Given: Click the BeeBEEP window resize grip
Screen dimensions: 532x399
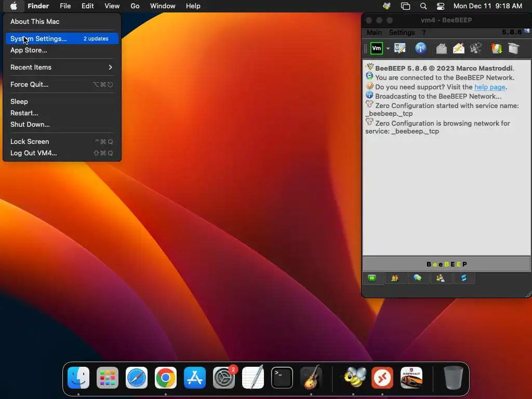Looking at the screenshot, I should point(528,295).
